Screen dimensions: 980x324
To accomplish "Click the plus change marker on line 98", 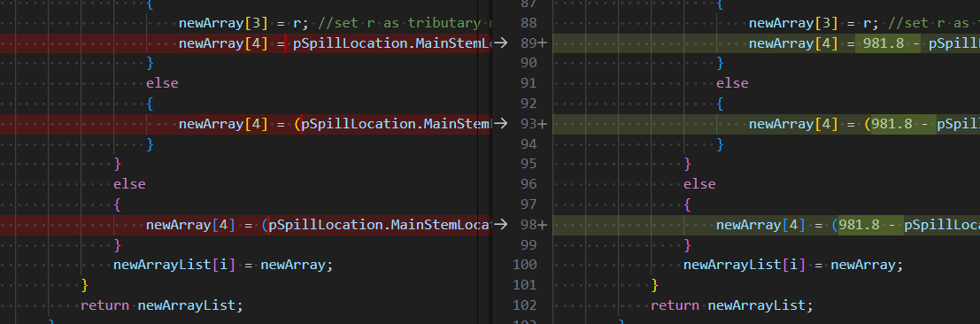I will [542, 225].
